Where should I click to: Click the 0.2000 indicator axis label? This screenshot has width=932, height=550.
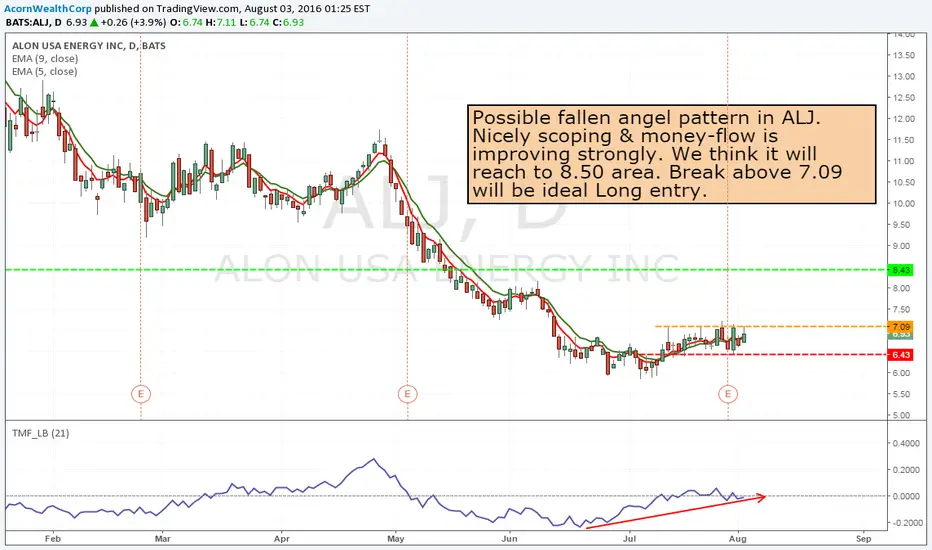906,470
